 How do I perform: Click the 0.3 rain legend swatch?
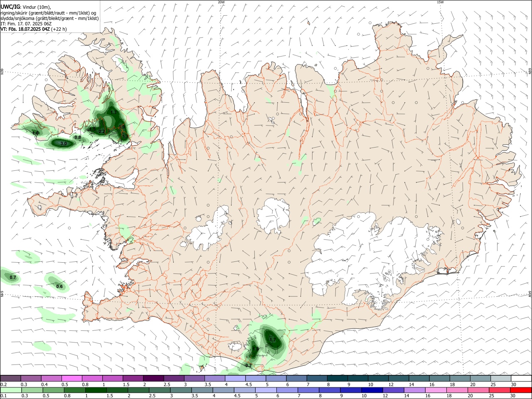click(31, 390)
